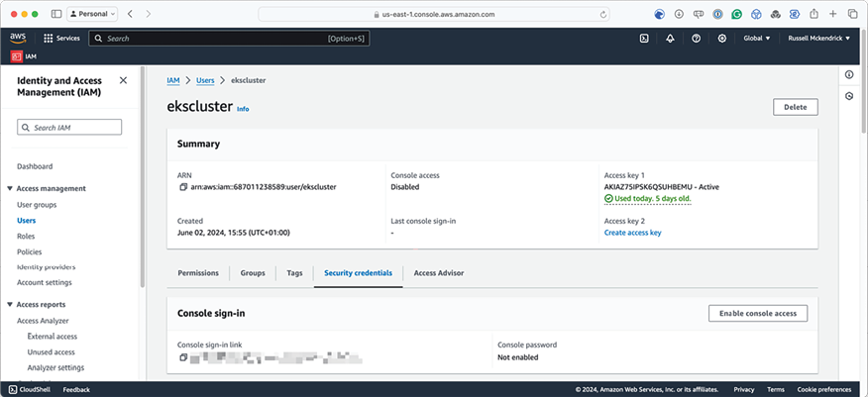Open Account settings in the sidebar
Viewport: 868px width, 397px height.
[x=45, y=282]
